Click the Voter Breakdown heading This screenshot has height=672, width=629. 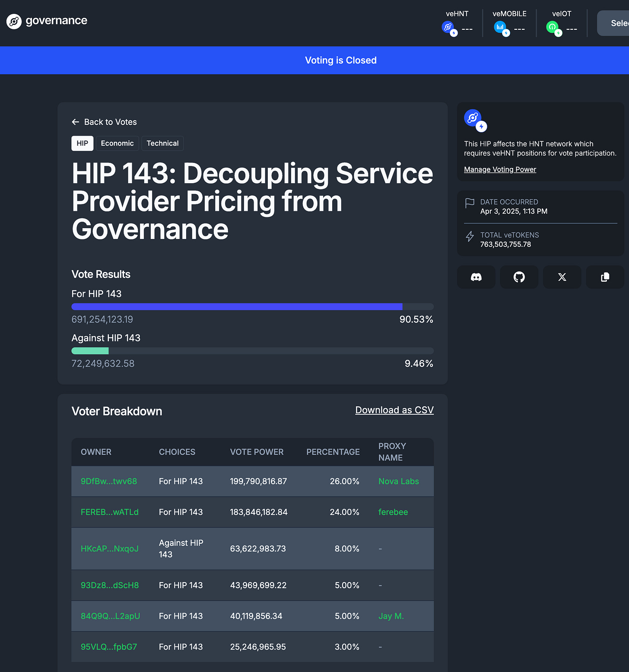(117, 411)
